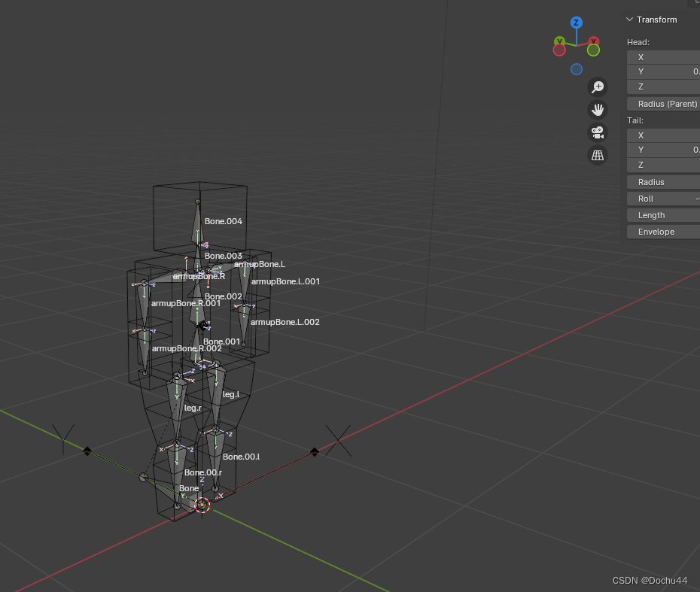Viewport: 700px width, 592px height.
Task: Select the leg.r bone in the armature
Action: pyautogui.click(x=177, y=395)
